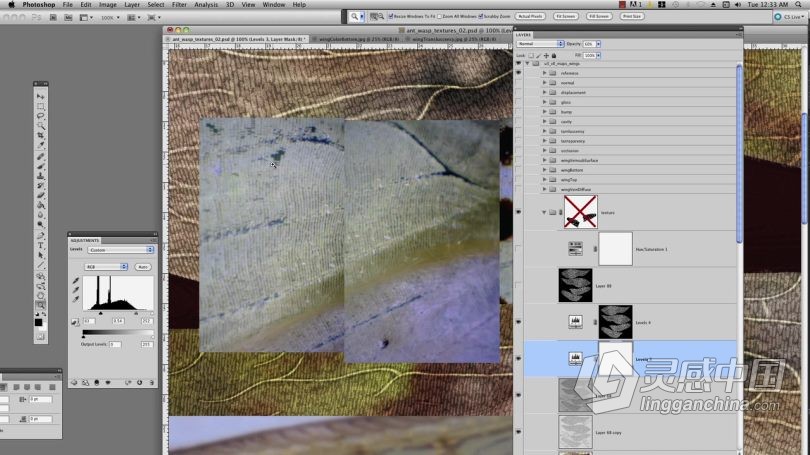Click the Print Size button
Image resolution: width=810 pixels, height=455 pixels.
(631, 17)
